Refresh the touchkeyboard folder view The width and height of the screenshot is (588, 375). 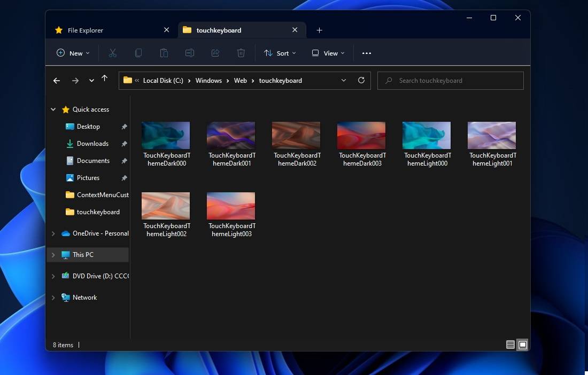[361, 80]
